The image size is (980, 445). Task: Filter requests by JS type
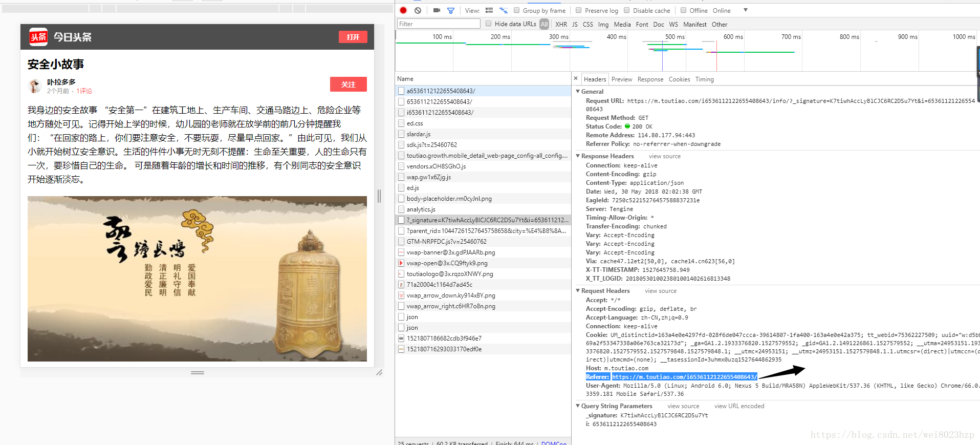point(575,24)
